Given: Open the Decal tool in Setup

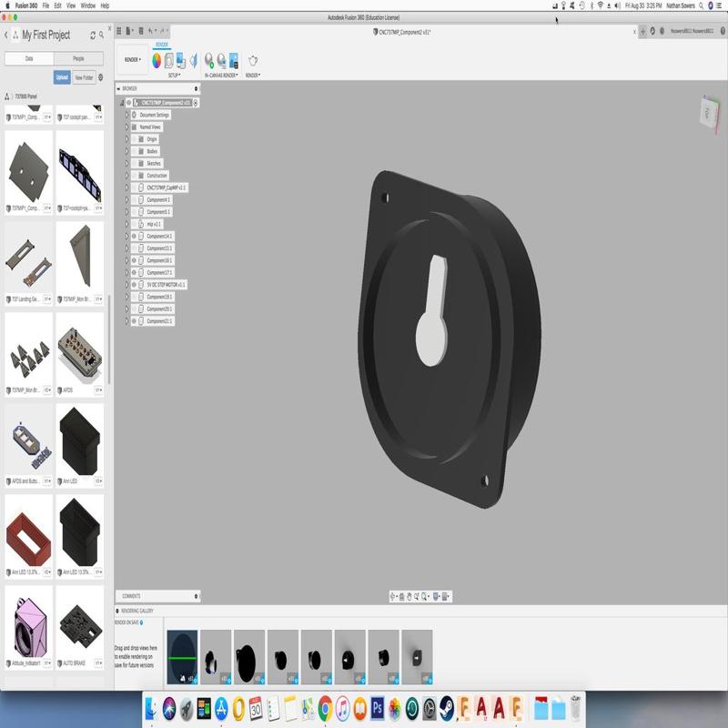Looking at the screenshot, I should [181, 60].
